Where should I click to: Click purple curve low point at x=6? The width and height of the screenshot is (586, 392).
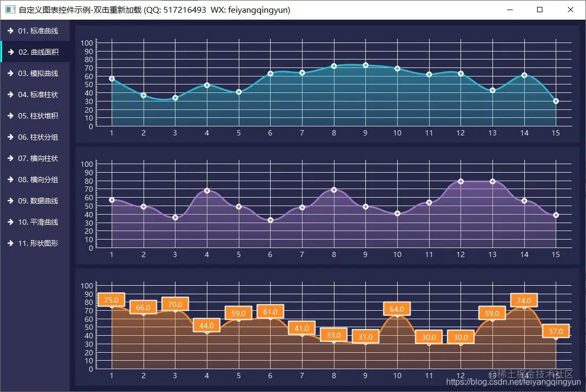tap(271, 220)
